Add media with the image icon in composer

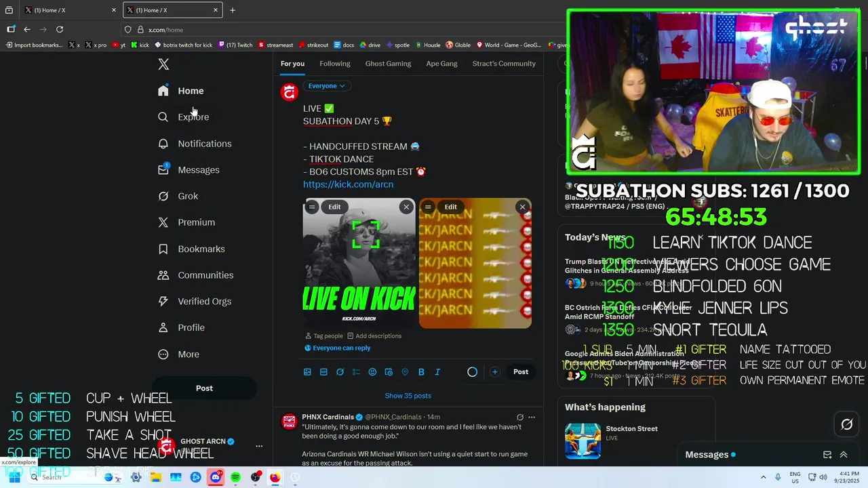point(307,372)
